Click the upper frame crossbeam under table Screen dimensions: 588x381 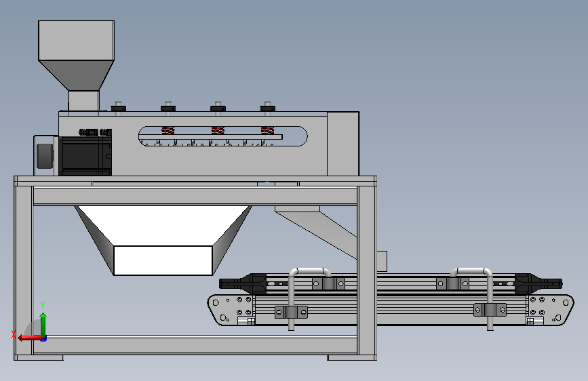[195, 197]
